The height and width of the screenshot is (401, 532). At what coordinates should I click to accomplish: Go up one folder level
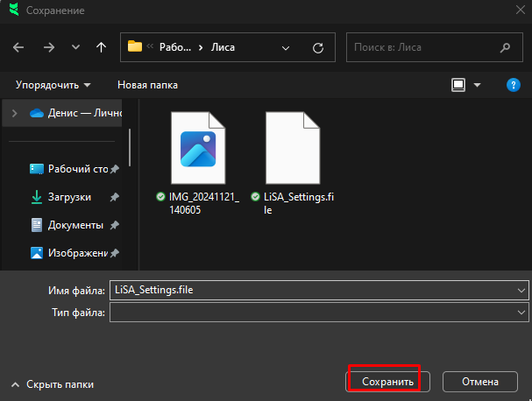click(x=101, y=46)
